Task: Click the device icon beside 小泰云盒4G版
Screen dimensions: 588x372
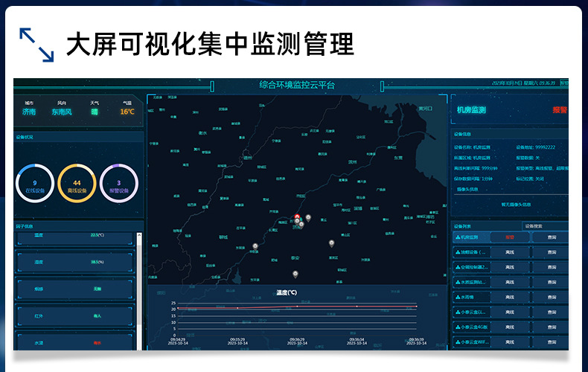Action: click(458, 327)
